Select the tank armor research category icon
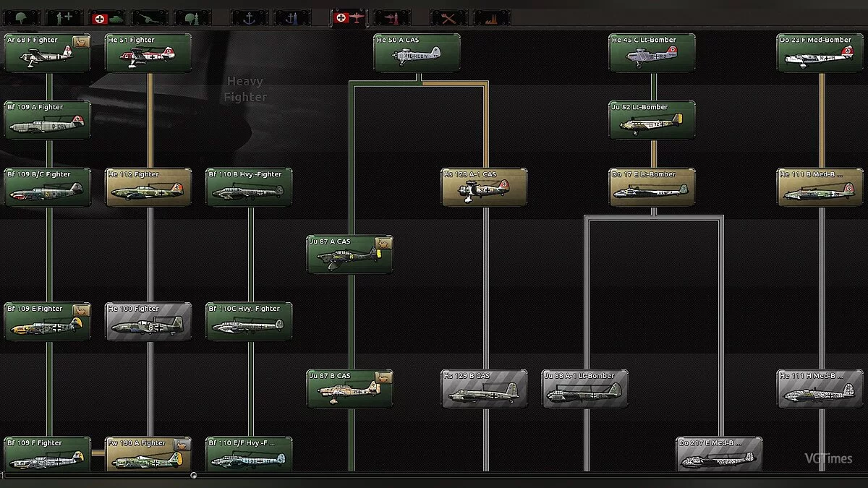Image resolution: width=868 pixels, height=488 pixels. pyautogui.click(x=107, y=16)
